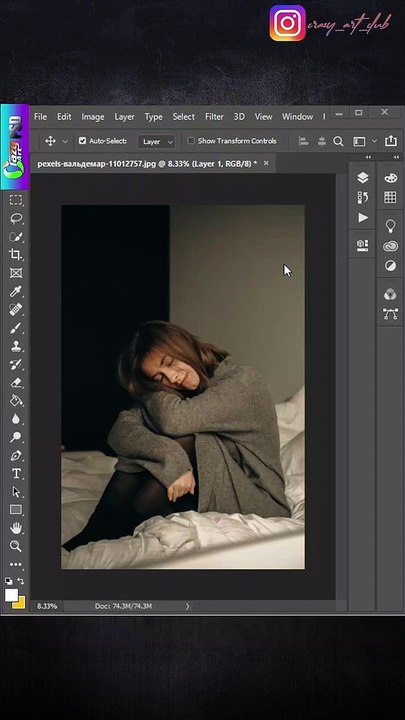Open the Paths panel icon
This screenshot has height=720, width=405.
[x=390, y=314]
